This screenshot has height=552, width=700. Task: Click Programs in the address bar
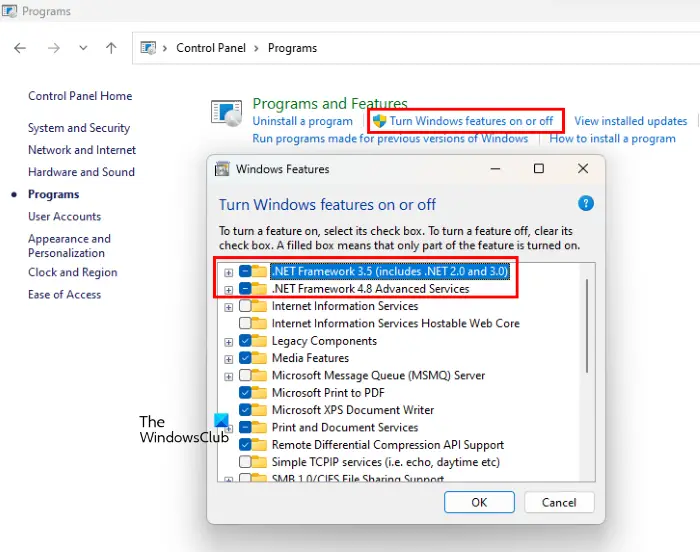coord(292,48)
